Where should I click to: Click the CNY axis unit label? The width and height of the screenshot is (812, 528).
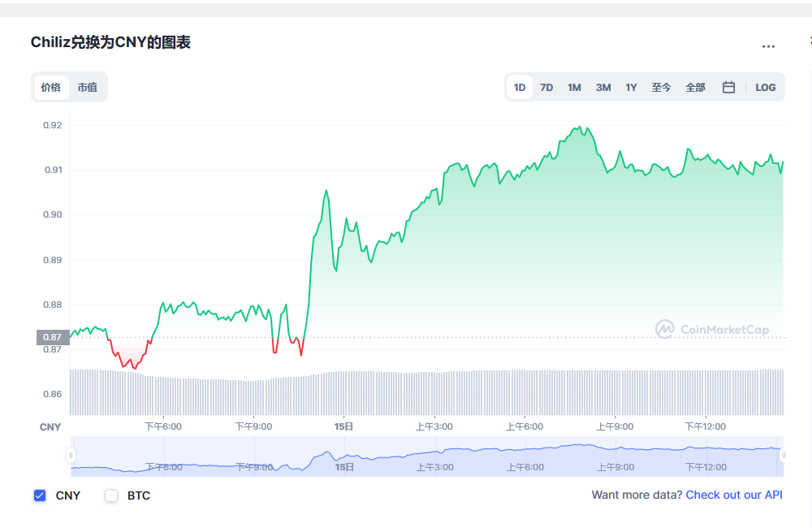[x=50, y=427]
